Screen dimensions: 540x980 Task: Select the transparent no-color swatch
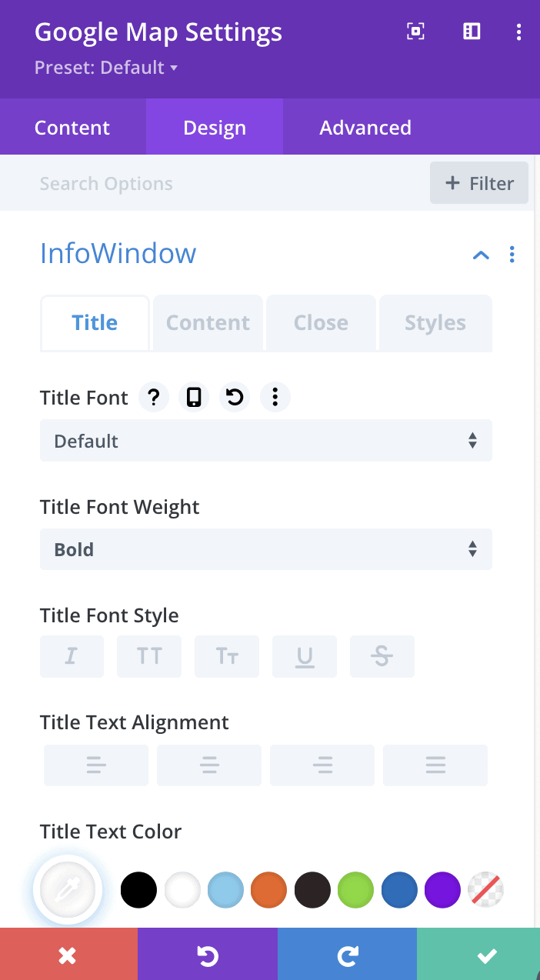(x=486, y=890)
